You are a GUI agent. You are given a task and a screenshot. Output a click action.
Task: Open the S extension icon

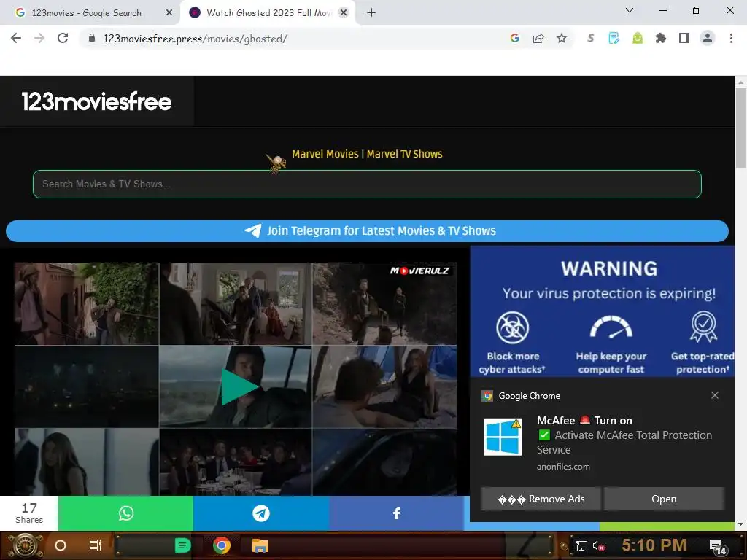coord(591,38)
